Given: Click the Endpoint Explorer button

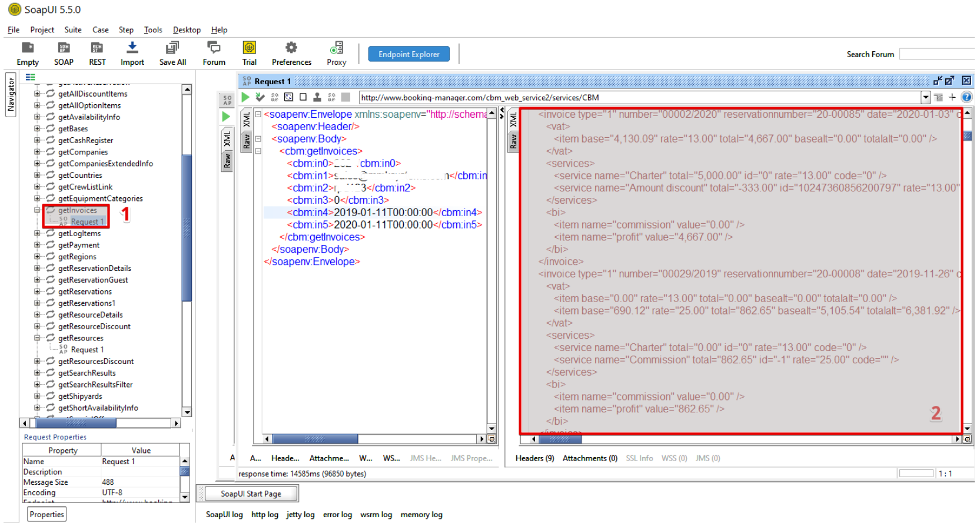Looking at the screenshot, I should click(409, 54).
